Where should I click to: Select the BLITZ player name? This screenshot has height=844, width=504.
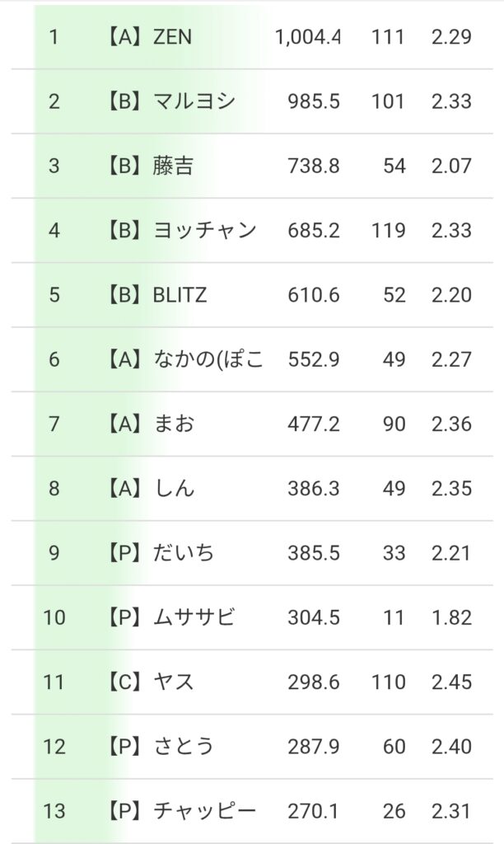click(180, 295)
